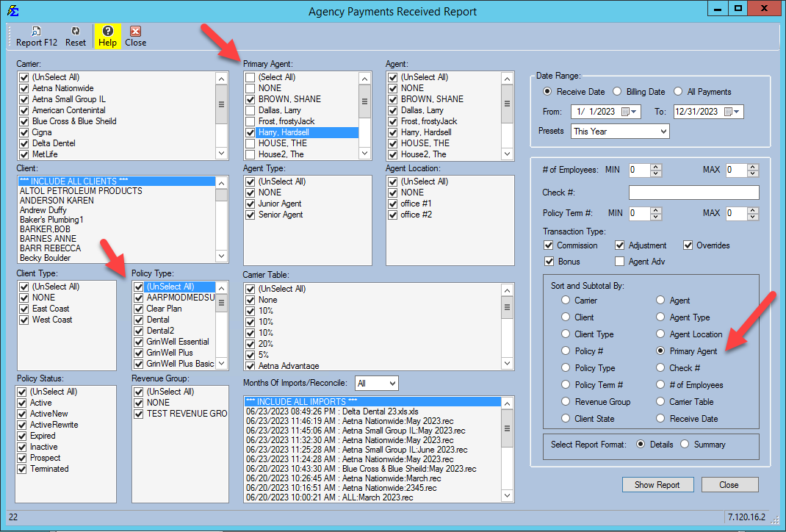Choose Summary report format

[x=685, y=445]
